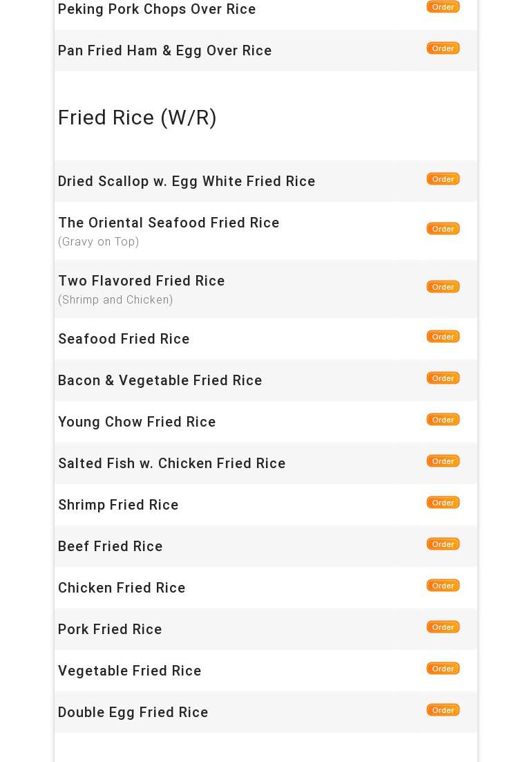Order The Oriental Seafood Fried Rice

[x=443, y=229]
